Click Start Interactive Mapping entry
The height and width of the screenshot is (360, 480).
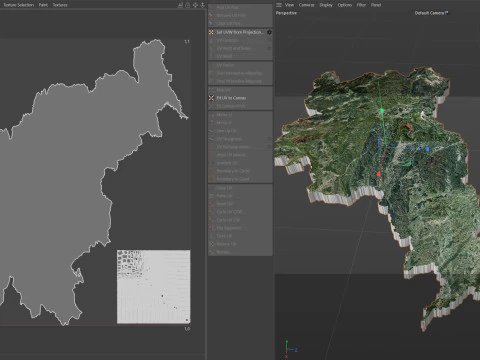click(240, 73)
